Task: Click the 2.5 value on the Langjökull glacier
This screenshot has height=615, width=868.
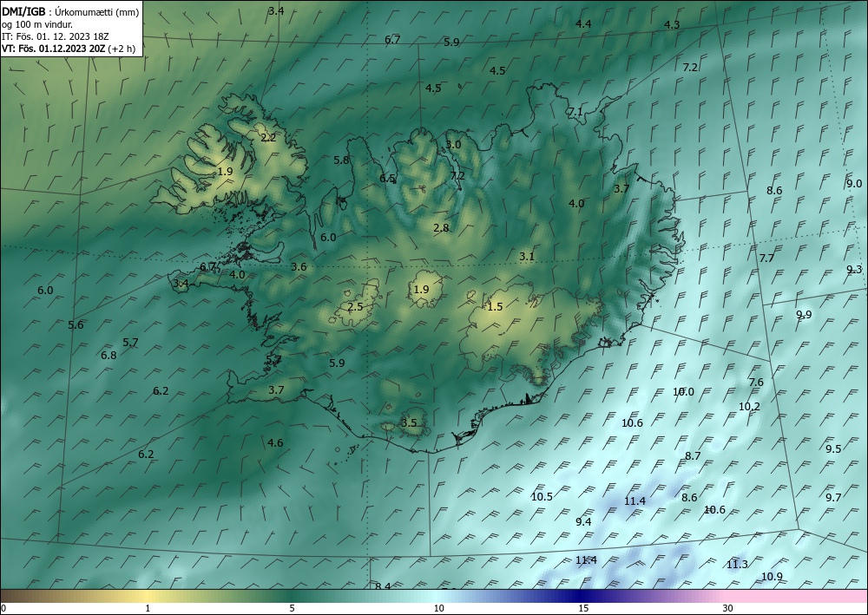Action: (355, 306)
